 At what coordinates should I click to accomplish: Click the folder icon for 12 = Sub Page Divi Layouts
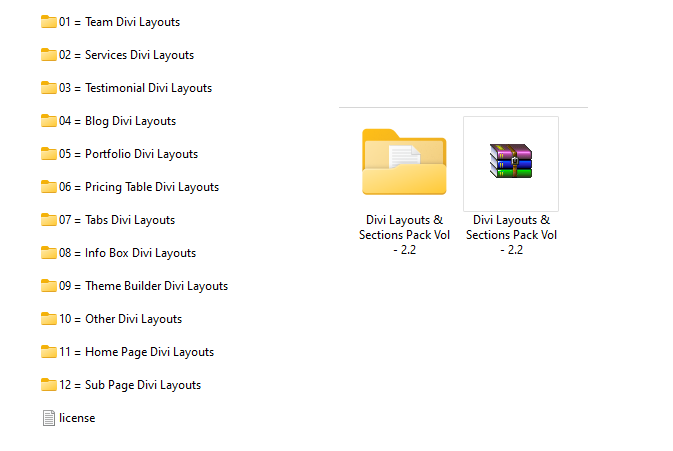click(49, 384)
